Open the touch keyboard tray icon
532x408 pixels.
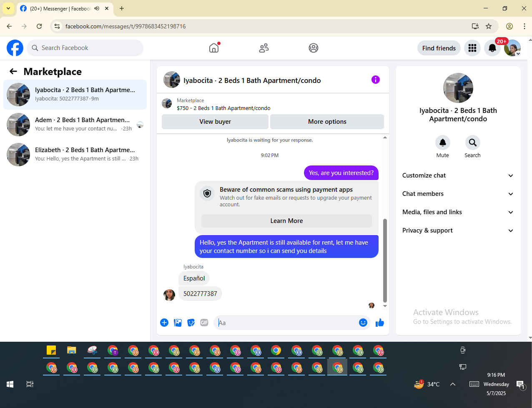474,384
